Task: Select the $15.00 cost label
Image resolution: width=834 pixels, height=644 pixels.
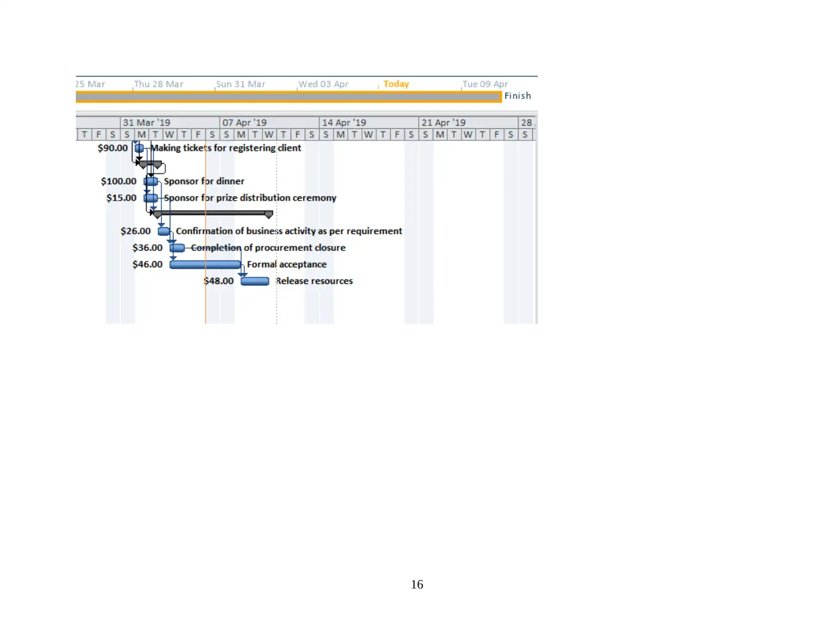Action: (121, 198)
